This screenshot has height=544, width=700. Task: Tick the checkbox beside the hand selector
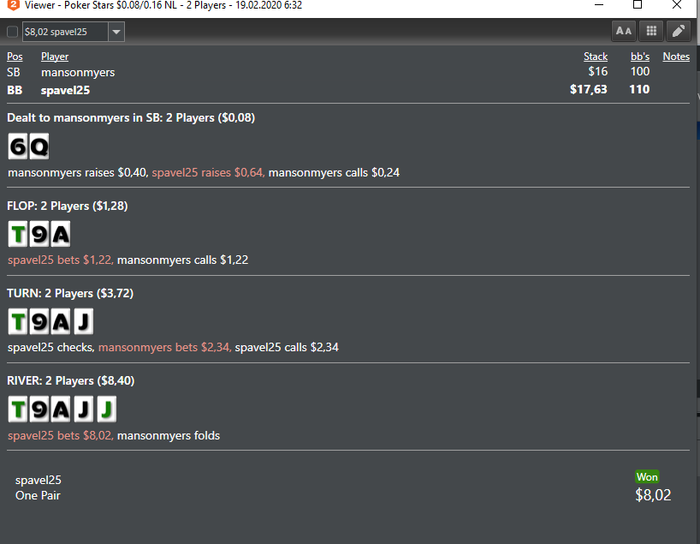12,32
